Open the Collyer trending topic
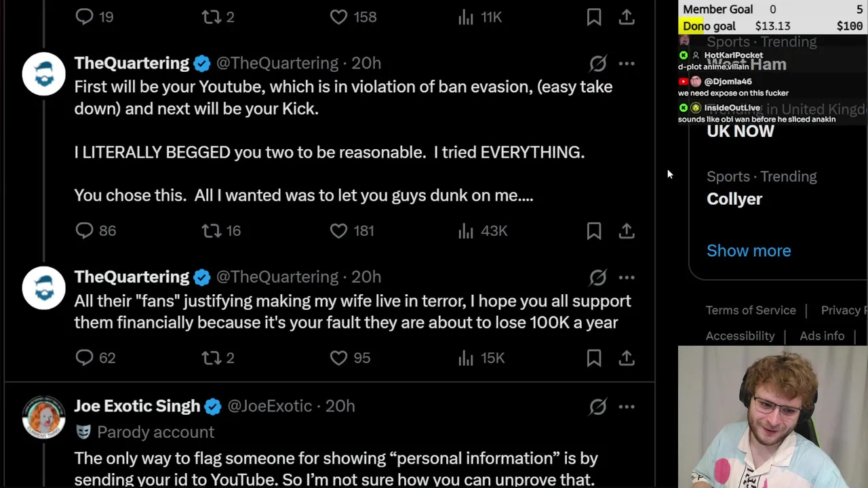Viewport: 868px width, 488px height. [x=734, y=199]
